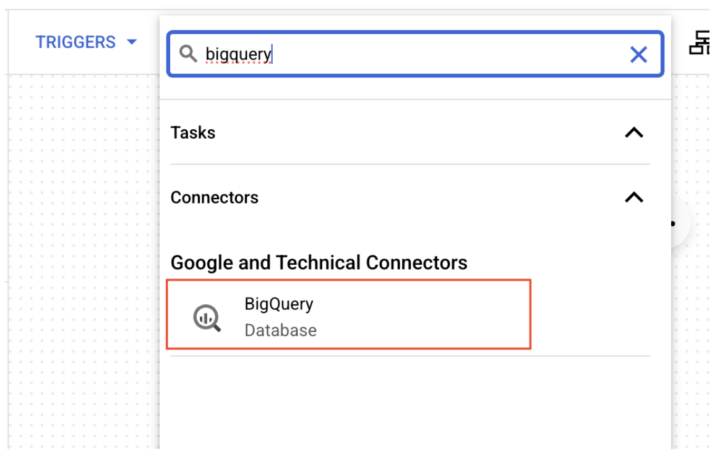Open the TRIGGERS dropdown menu
Image resolution: width=720 pixels, height=459 pixels.
pyautogui.click(x=86, y=42)
